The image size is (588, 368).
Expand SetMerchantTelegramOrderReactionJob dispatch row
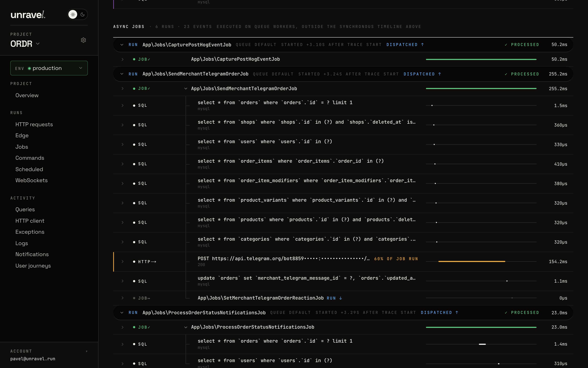pos(122,298)
